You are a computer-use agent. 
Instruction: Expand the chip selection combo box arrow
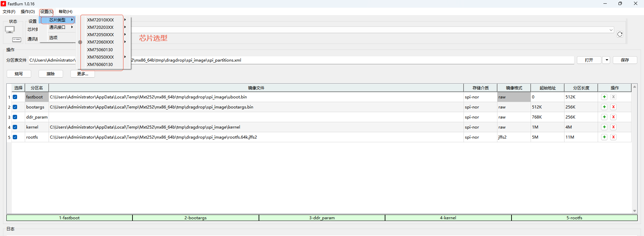[611, 30]
